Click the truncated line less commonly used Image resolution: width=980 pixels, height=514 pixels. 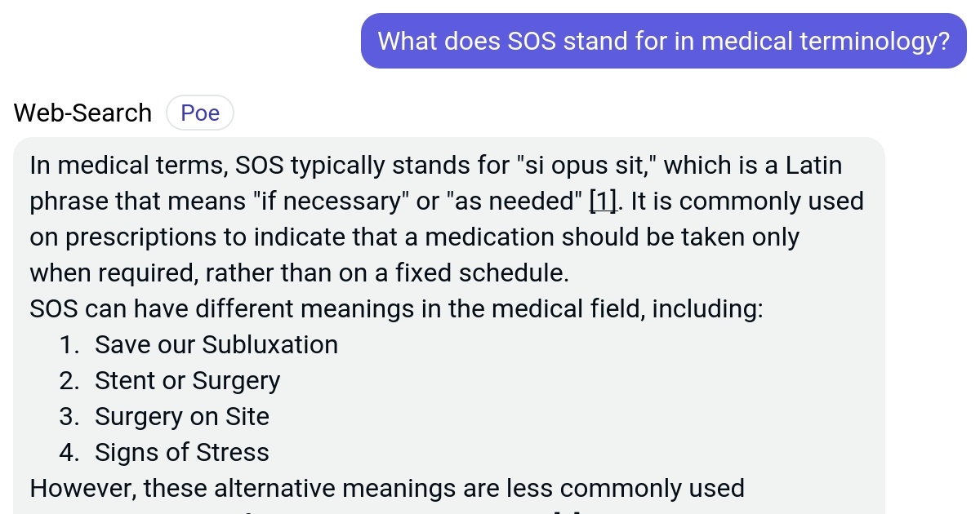[386, 488]
